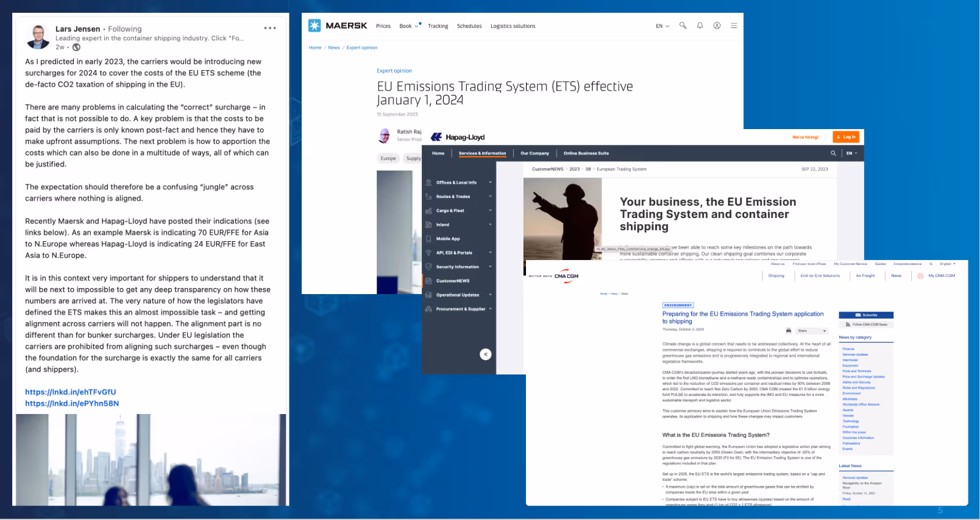Collapse the Hapag-Lloyd sidebar with the chevron button

coord(486,354)
